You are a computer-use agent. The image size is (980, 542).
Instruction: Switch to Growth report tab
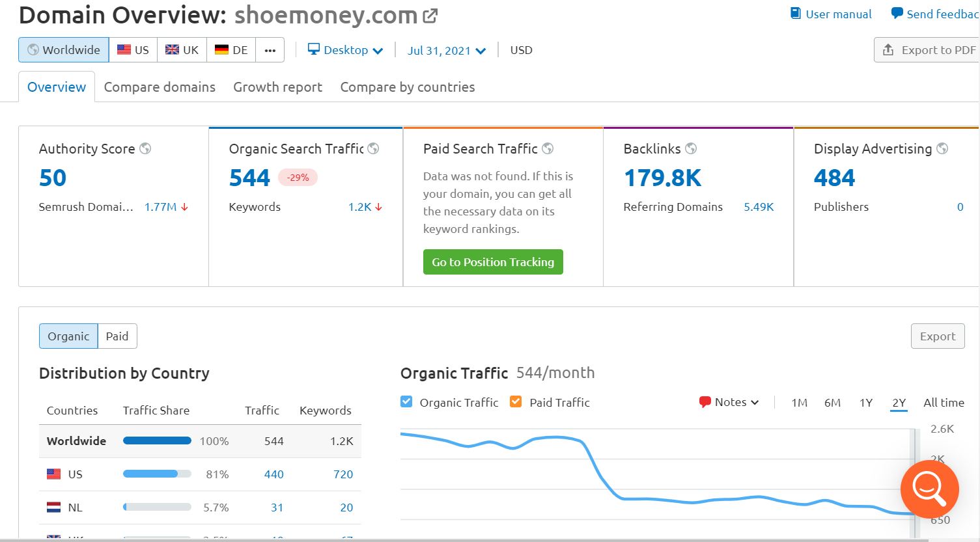point(278,87)
